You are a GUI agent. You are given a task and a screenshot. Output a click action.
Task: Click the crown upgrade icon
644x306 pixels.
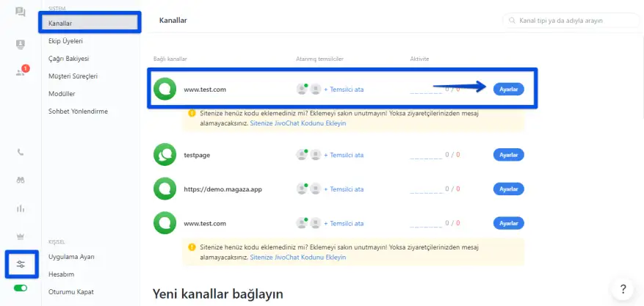(x=20, y=236)
